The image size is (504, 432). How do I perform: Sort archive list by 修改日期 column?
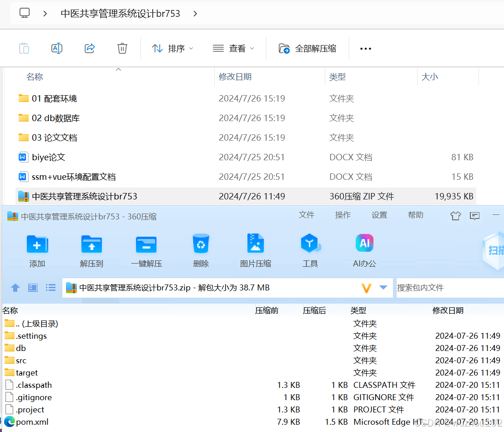448,310
